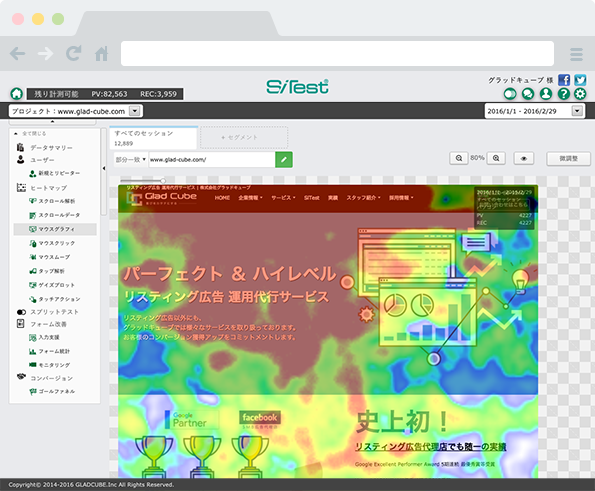Click the zoom in magnifier button
The height and width of the screenshot is (491, 595).
(496, 158)
